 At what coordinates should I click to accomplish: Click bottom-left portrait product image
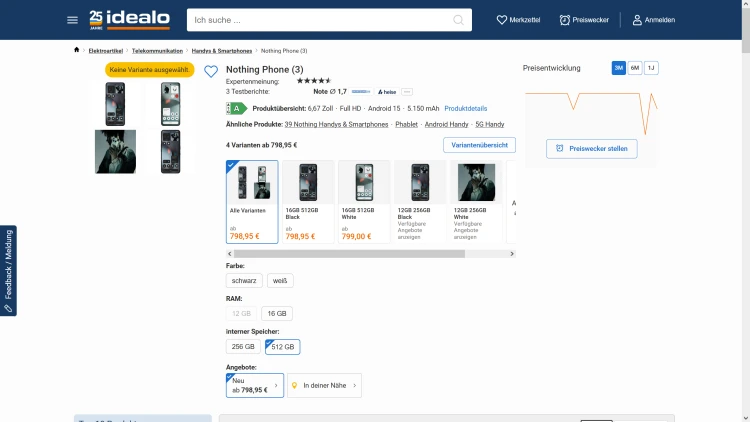point(115,152)
